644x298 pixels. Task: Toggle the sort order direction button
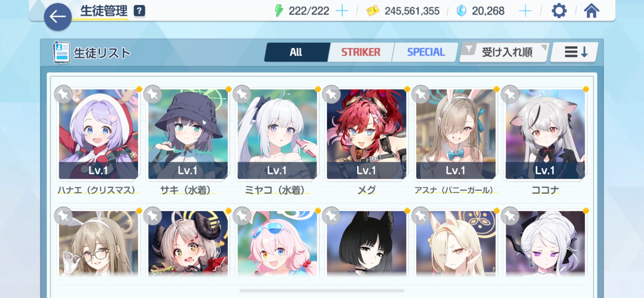574,52
